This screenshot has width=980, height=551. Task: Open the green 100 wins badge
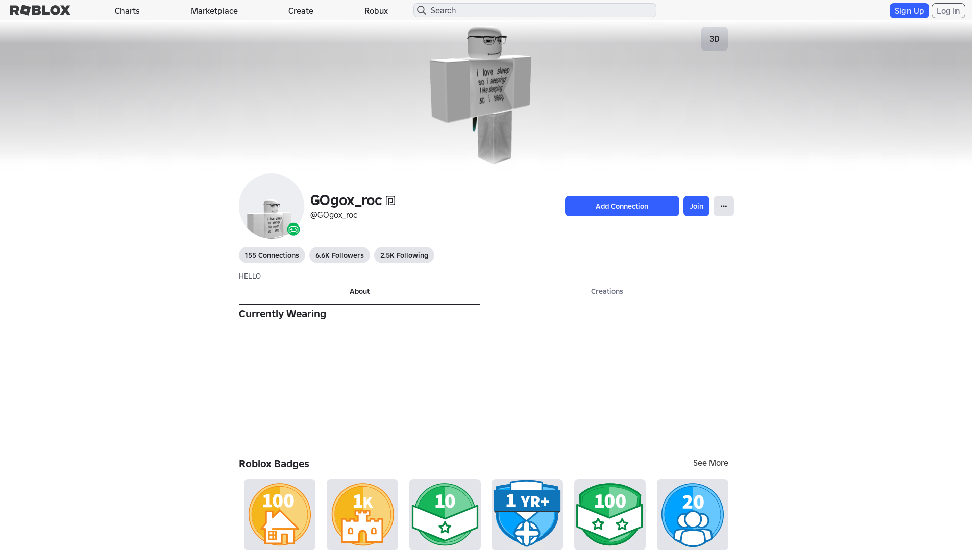[610, 514]
